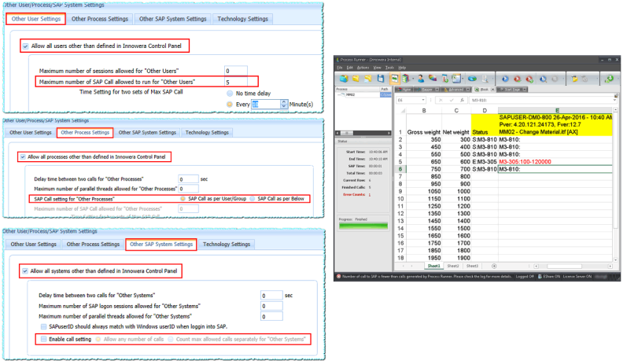Click the grey disabled stop icon in Process Runner toolbar
Image resolution: width=623 pixels, height=364 pixels.
point(555,79)
